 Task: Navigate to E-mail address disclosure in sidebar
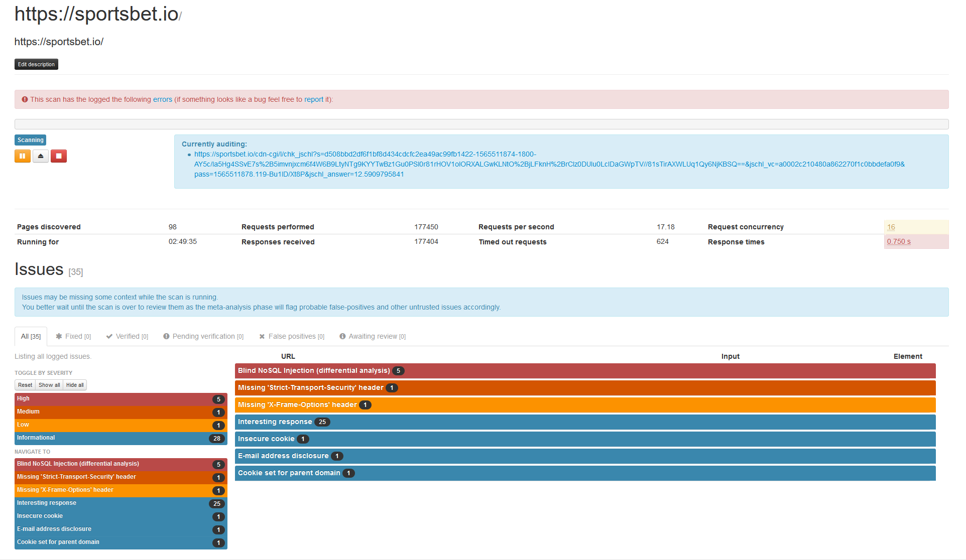coord(121,530)
